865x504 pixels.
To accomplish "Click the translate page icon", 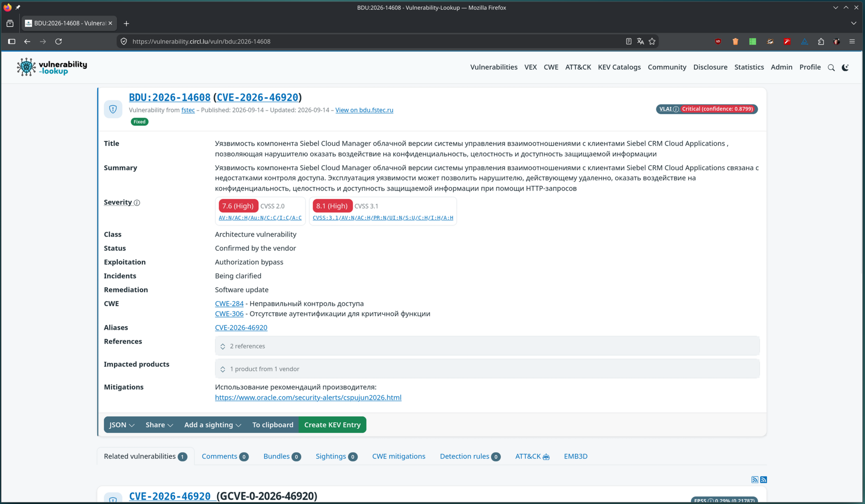I will 640,42.
